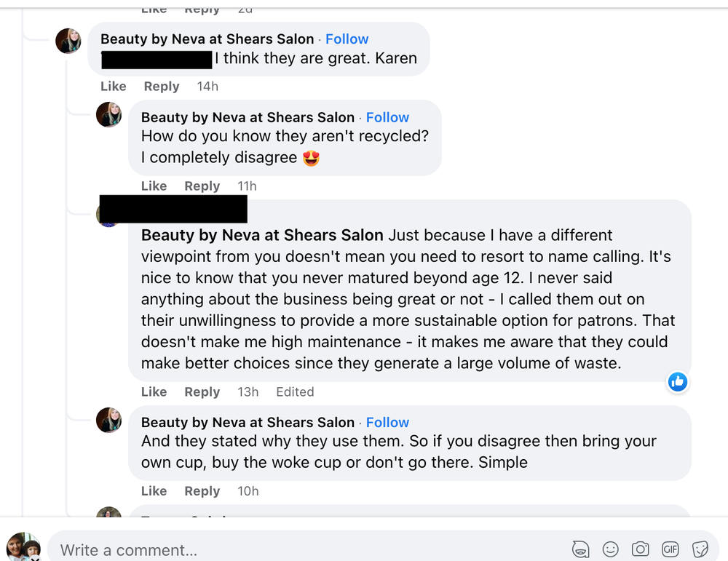The image size is (728, 561).
Task: Like the "I think they are great" comment
Action: click(114, 86)
